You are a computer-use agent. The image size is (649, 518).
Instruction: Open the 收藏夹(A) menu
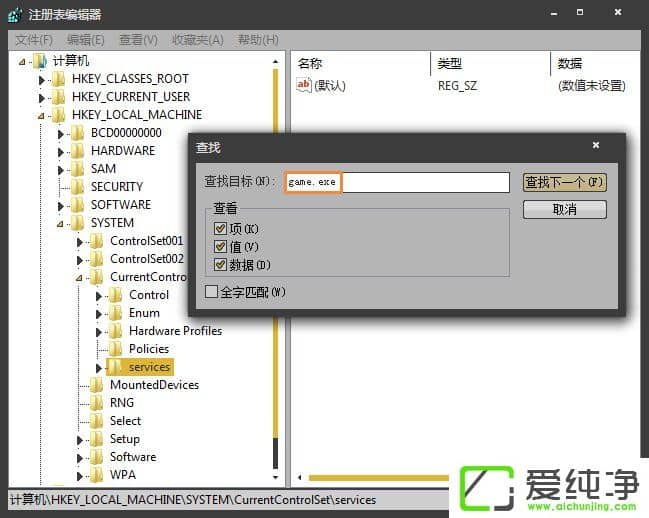[198, 40]
